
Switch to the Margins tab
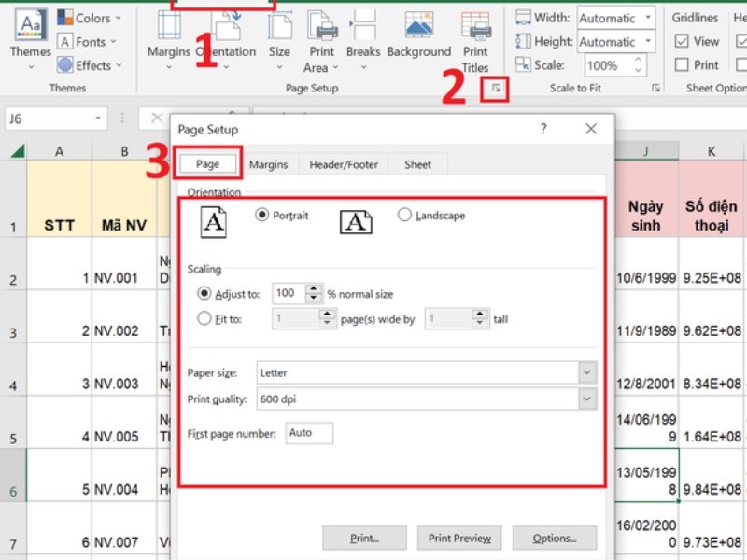(269, 164)
